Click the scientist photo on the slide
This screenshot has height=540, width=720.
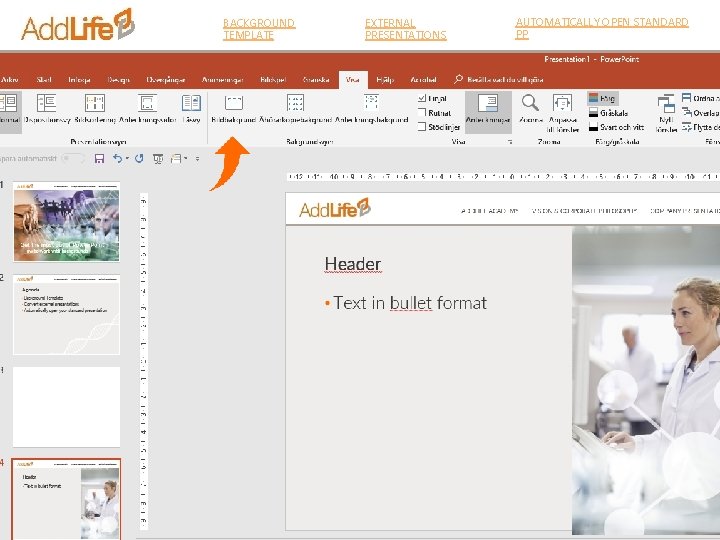click(646, 380)
